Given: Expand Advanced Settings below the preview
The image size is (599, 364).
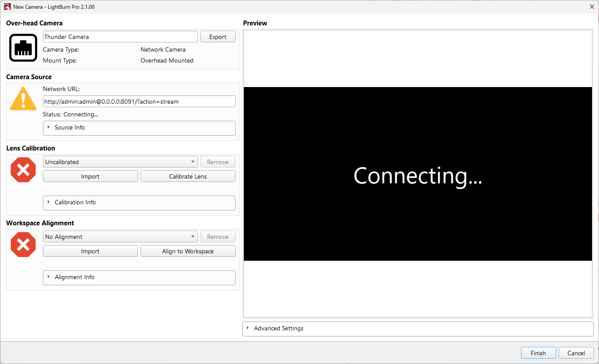Looking at the screenshot, I should pyautogui.click(x=418, y=329).
